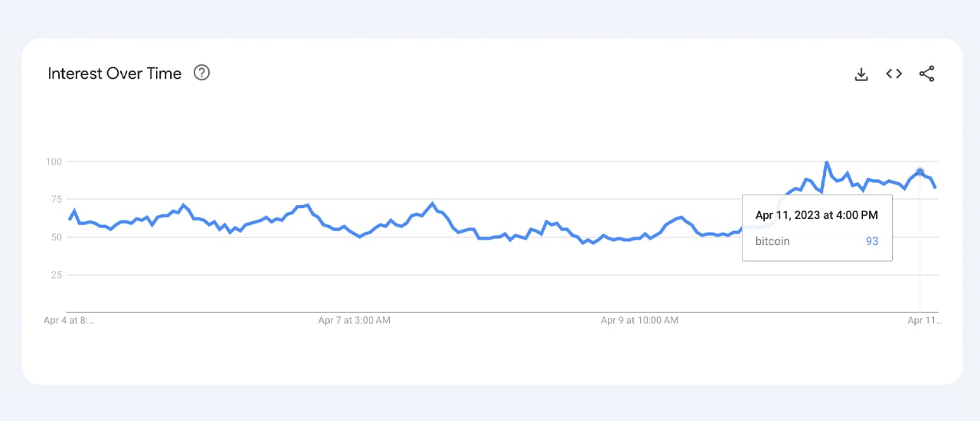Click the leftmost start of the trend line
Screen dimensions: 980x421
coord(70,219)
